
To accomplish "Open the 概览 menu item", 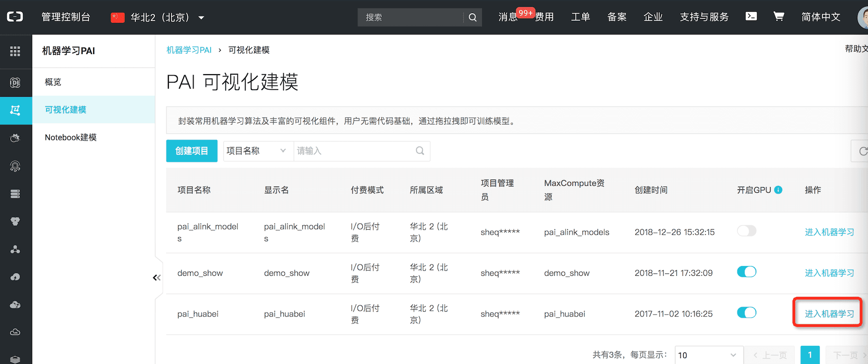I will click(x=53, y=82).
